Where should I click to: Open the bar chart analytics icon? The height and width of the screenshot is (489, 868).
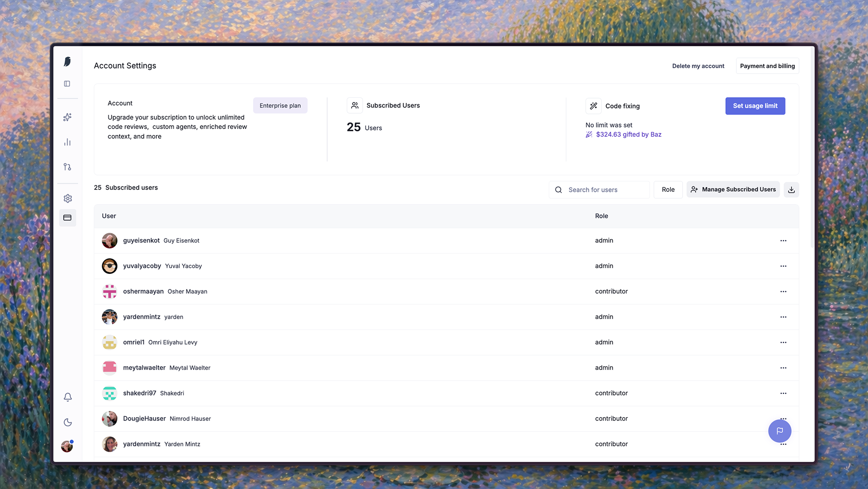coord(67,142)
